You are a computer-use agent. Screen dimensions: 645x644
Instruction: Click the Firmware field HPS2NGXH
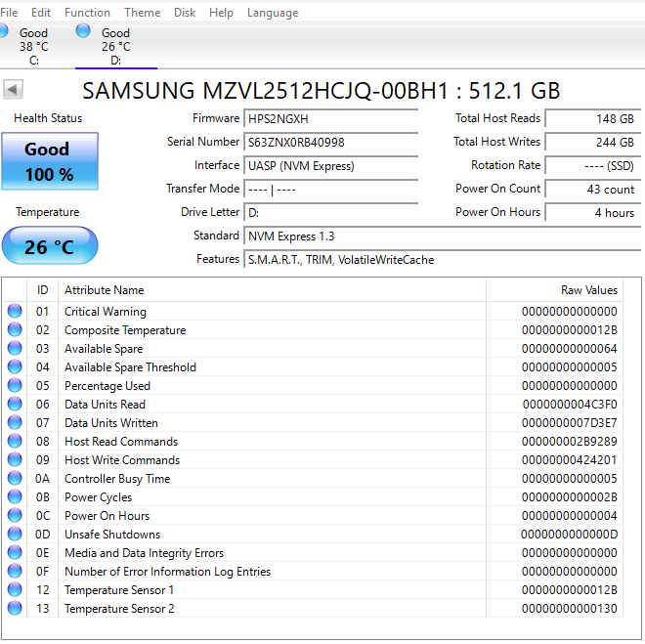pos(330,119)
